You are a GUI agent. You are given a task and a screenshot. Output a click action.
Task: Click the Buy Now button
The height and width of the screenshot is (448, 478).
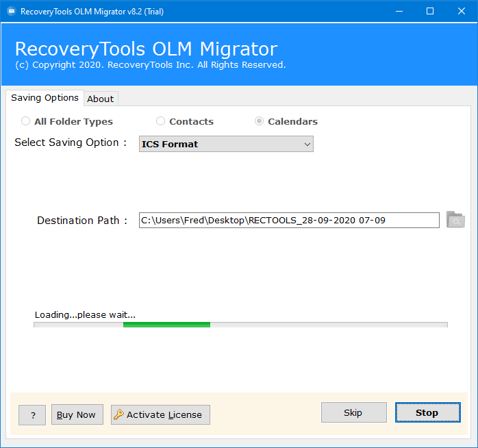(77, 414)
